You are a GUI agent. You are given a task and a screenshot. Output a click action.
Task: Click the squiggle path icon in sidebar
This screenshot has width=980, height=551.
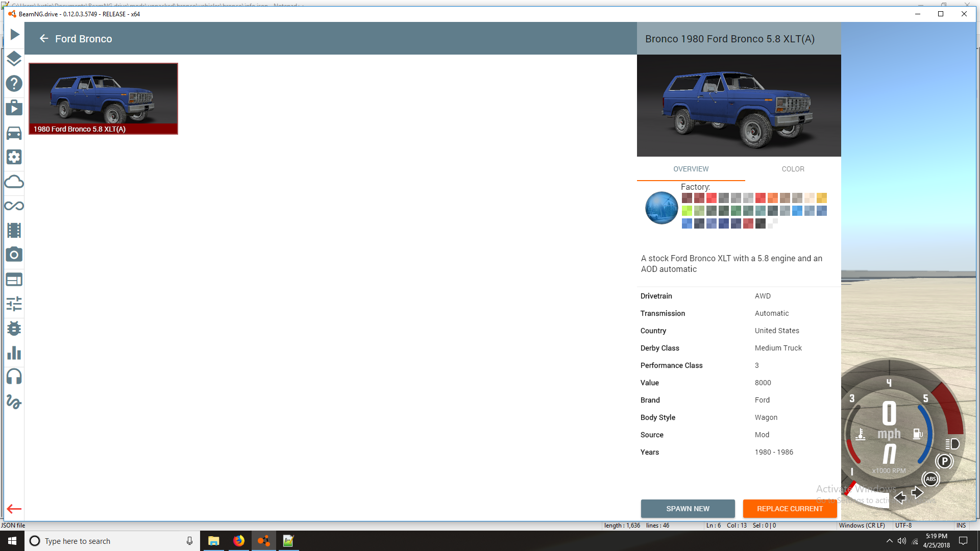(14, 402)
